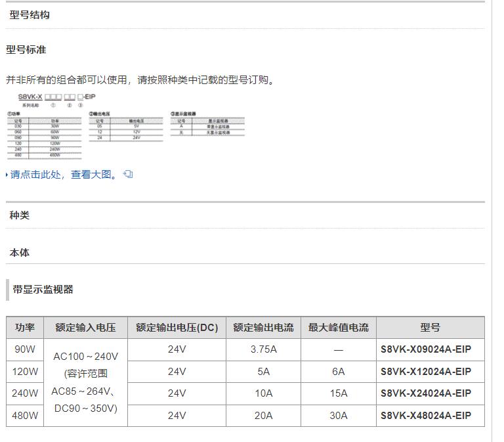Click the '3.75A' rated output current cell
The image size is (504, 442).
tap(263, 349)
